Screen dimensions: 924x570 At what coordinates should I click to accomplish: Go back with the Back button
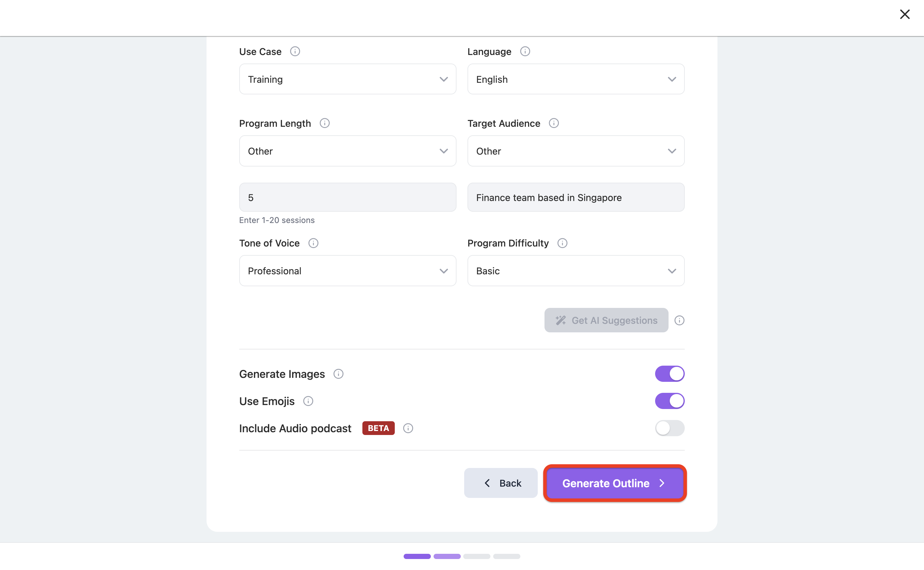coord(500,483)
